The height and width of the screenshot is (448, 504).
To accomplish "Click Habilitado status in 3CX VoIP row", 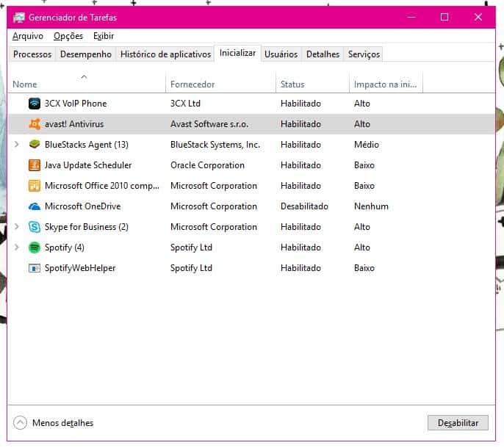I will point(300,104).
